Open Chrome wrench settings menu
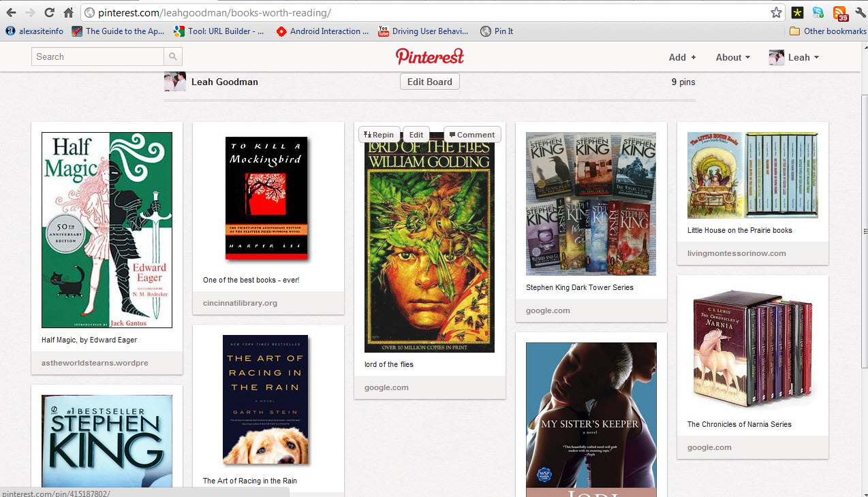Viewport: 868px width, 497px height. coord(860,12)
